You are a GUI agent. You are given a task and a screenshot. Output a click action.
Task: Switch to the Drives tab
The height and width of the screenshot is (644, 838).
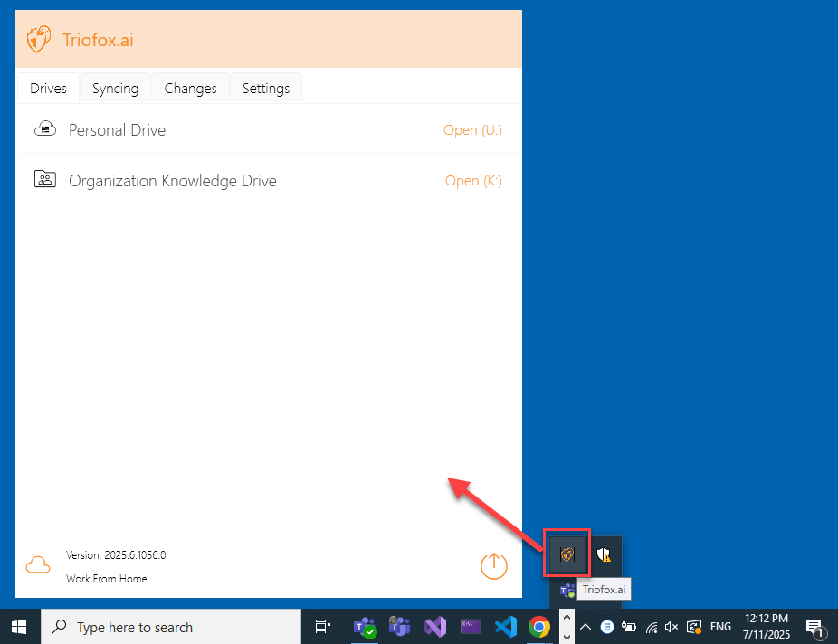tap(48, 88)
